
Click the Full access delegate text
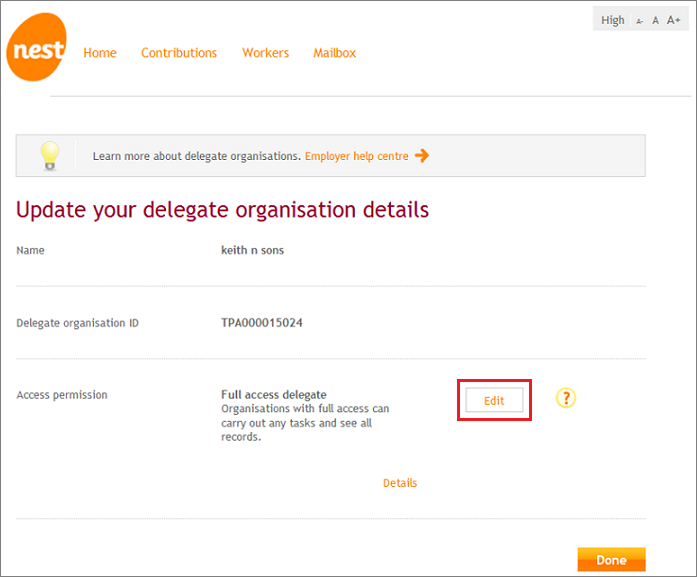274,395
